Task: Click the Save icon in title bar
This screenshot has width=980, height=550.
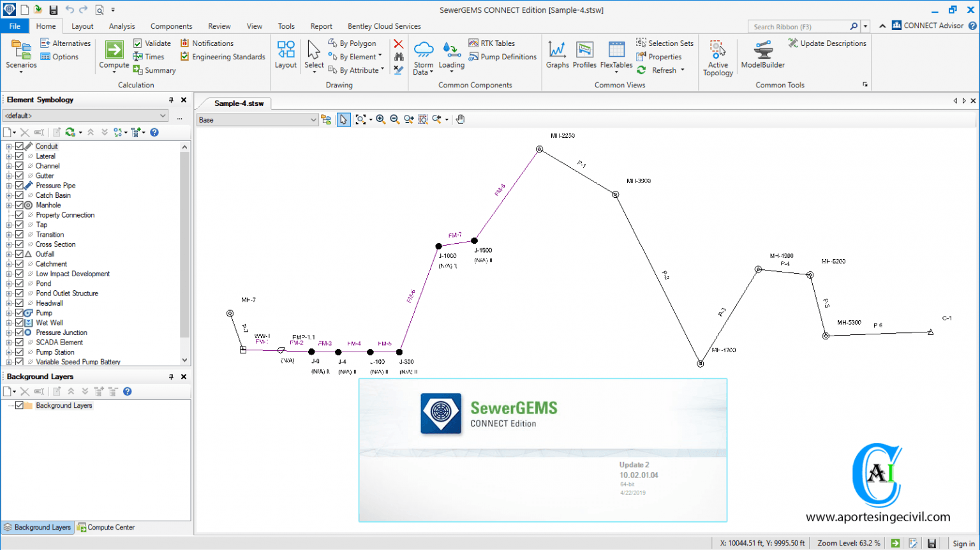Action: pyautogui.click(x=54, y=10)
